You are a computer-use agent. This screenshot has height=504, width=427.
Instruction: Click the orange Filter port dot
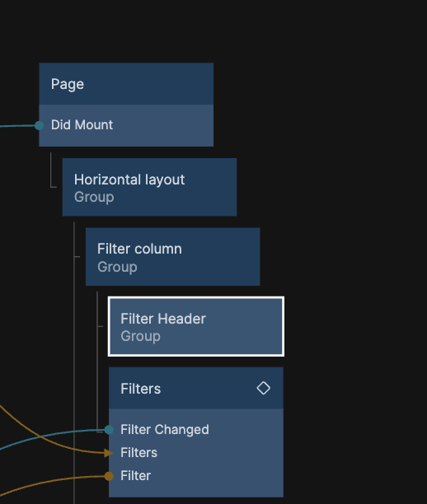109,476
